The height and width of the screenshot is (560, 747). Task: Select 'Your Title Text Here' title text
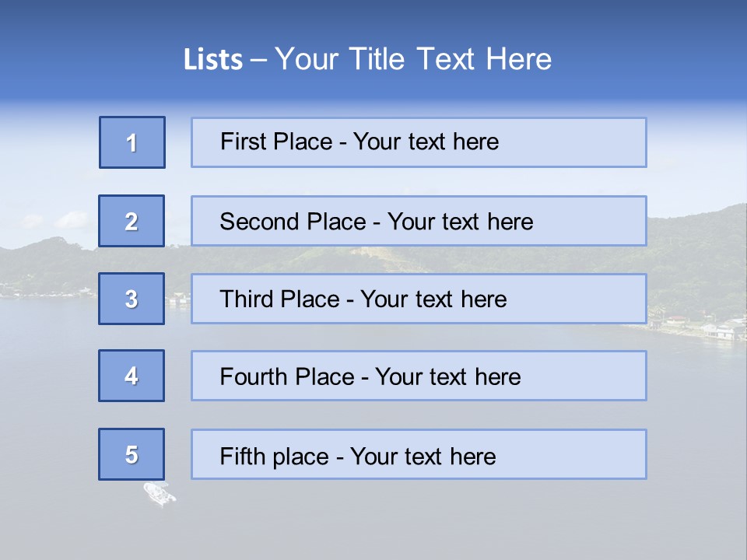412,59
